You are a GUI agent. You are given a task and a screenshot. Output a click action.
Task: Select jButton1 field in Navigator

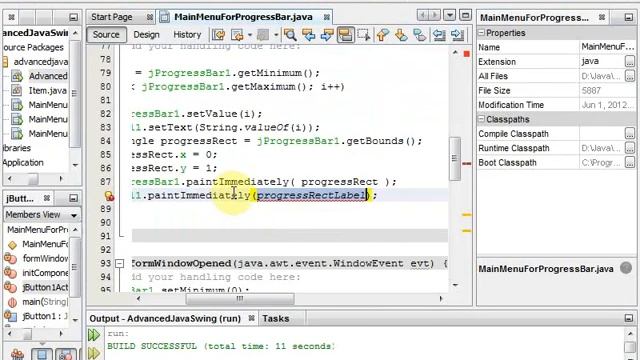tap(45, 316)
